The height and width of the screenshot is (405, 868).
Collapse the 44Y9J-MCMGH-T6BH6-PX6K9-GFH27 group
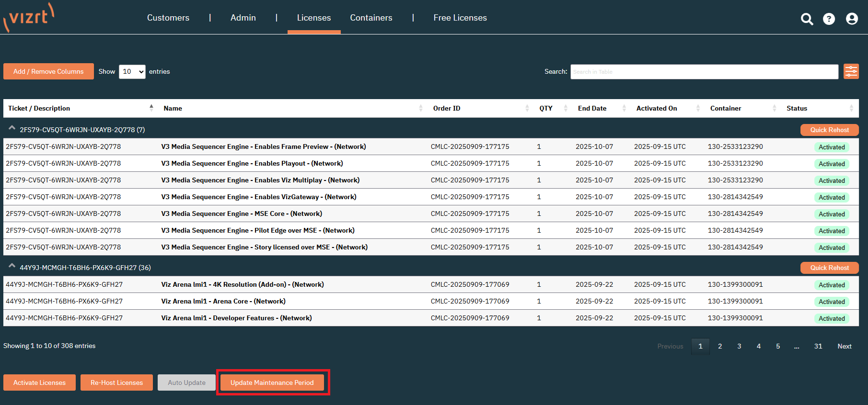coord(12,267)
